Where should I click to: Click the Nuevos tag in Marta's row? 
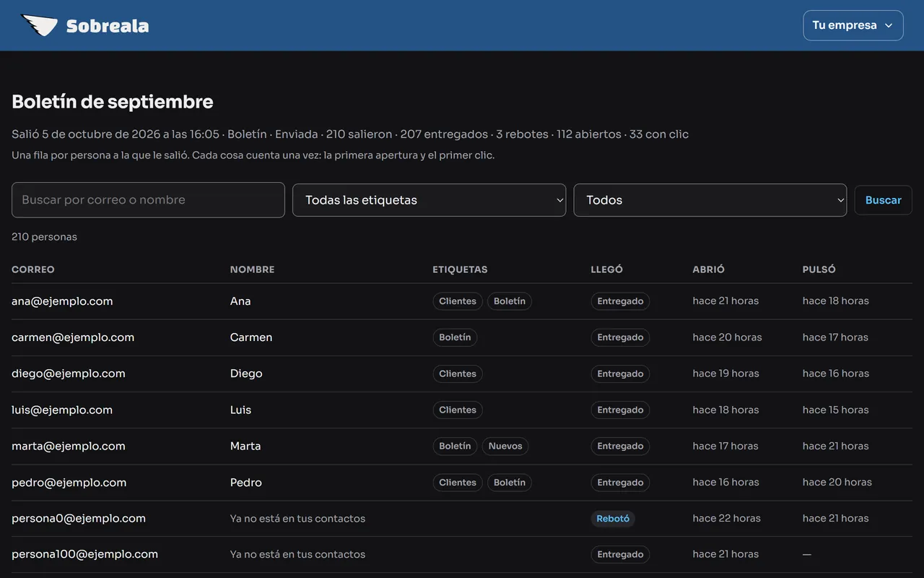click(x=505, y=446)
